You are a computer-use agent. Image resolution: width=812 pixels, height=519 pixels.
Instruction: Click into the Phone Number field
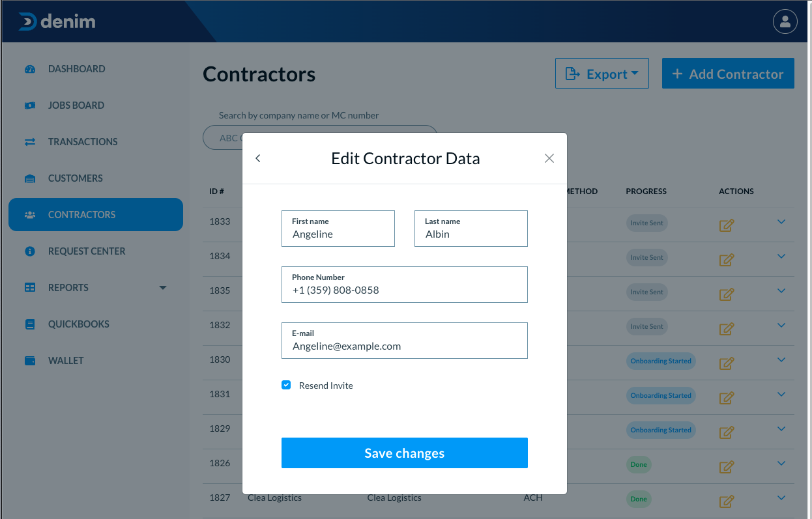[x=404, y=290]
